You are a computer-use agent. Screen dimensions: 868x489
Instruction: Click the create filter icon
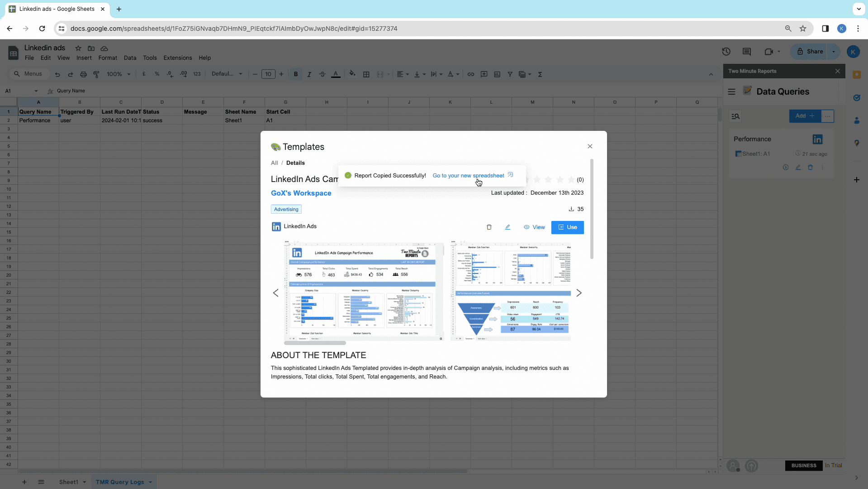[510, 74]
